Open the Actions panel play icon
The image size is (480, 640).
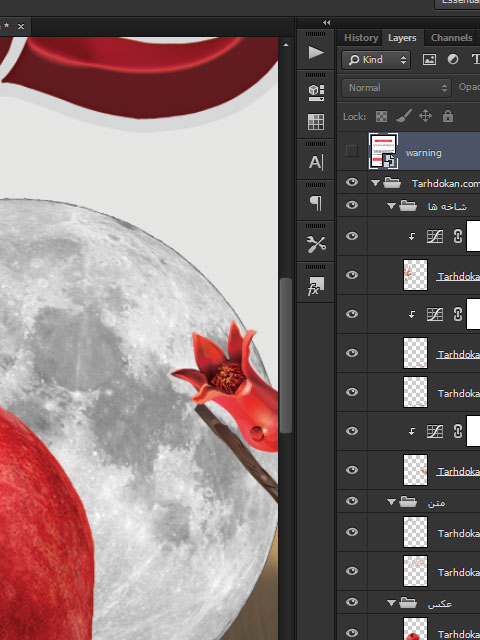[x=316, y=53]
